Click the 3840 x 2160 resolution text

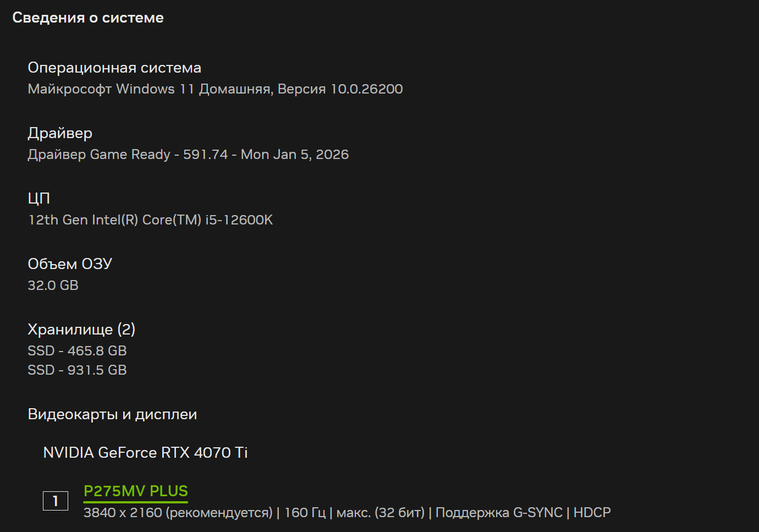123,513
